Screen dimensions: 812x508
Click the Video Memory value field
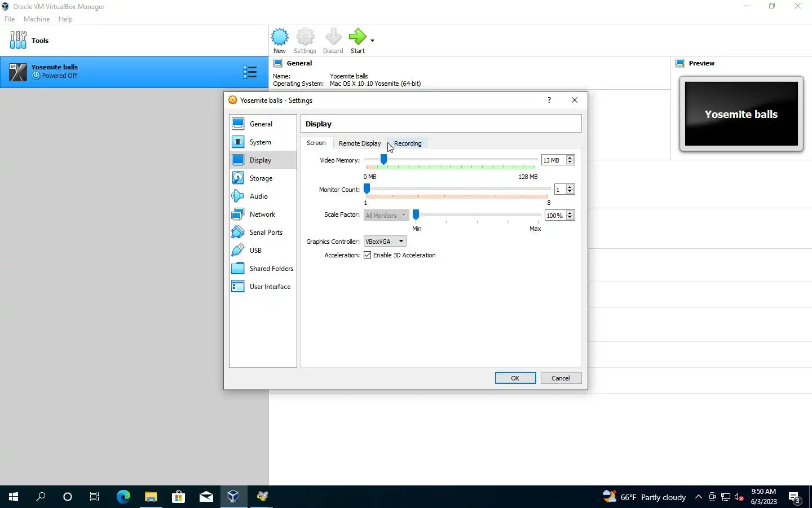tap(553, 160)
